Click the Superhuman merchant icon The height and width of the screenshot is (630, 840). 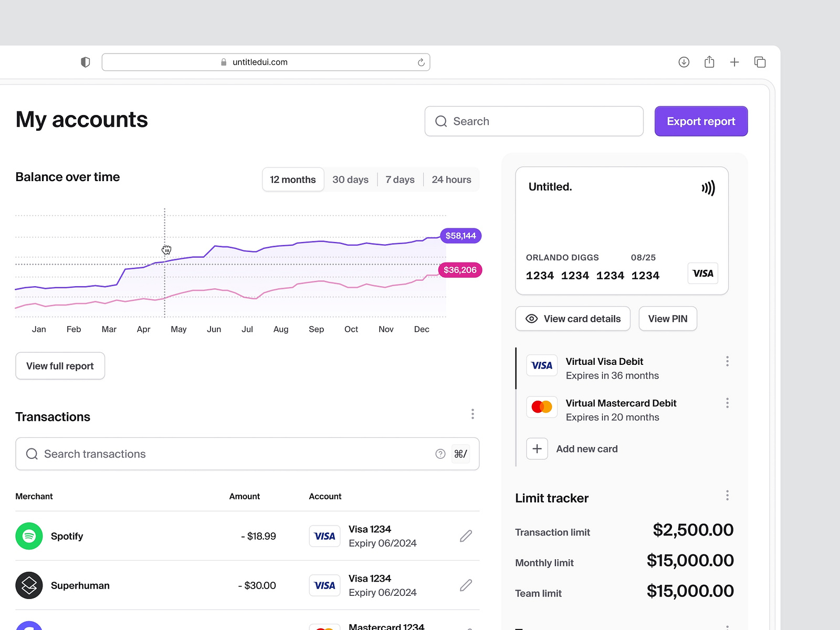[29, 585]
